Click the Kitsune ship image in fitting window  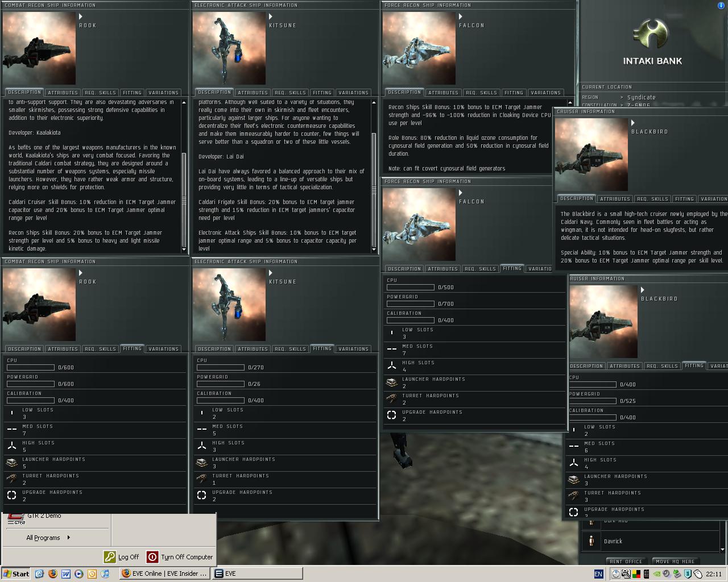point(229,305)
